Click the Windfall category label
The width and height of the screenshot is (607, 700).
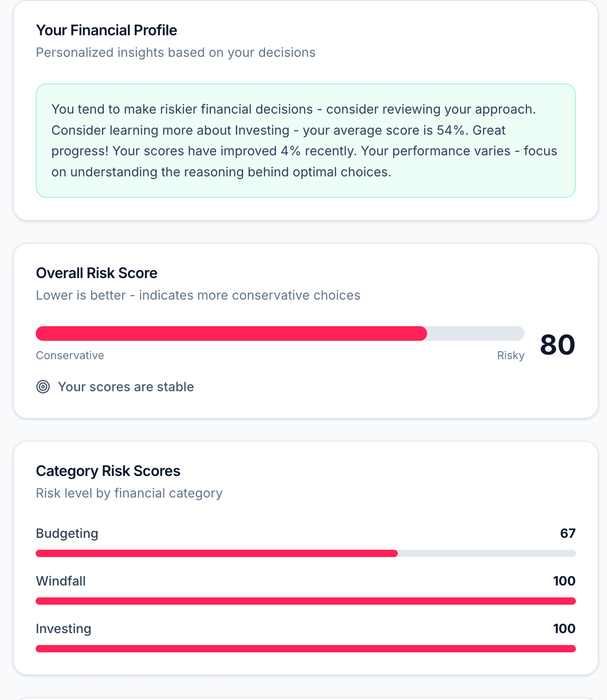[61, 581]
